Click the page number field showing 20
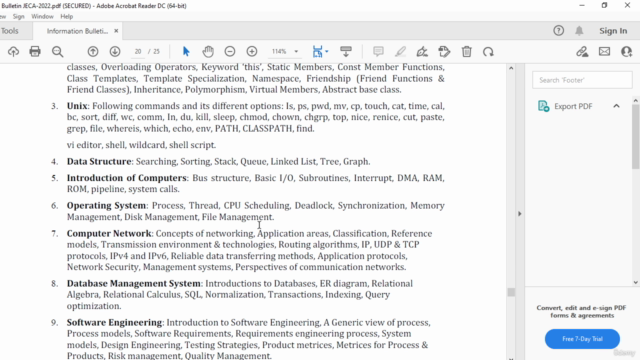Viewport: 640px width, 360px height. click(x=138, y=51)
